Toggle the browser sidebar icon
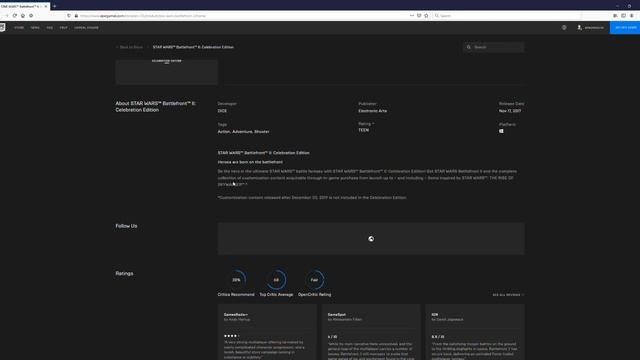640x360 pixels. pos(623,16)
